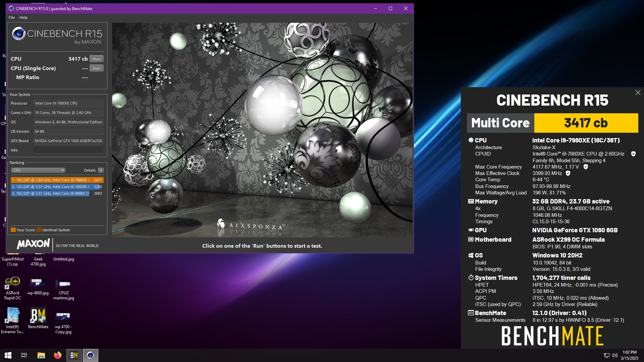Switch to BenchMate taskbar button

tap(74, 355)
